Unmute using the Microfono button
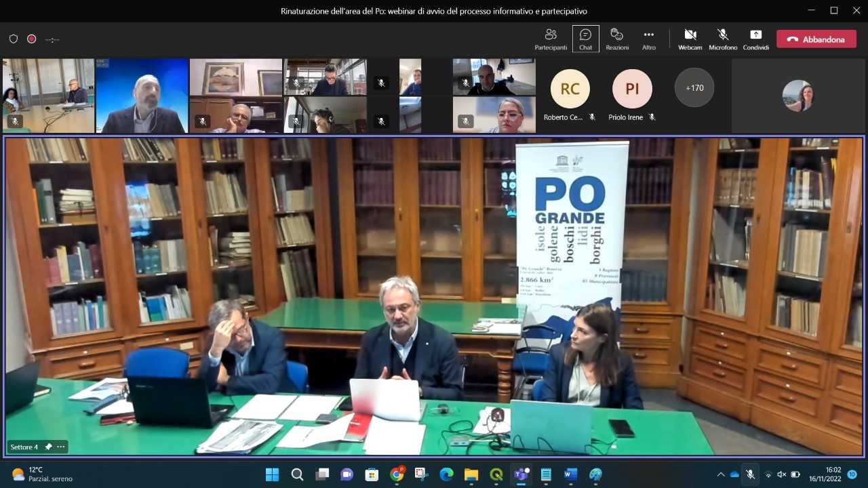Viewport: 868px width, 488px height. [723, 39]
